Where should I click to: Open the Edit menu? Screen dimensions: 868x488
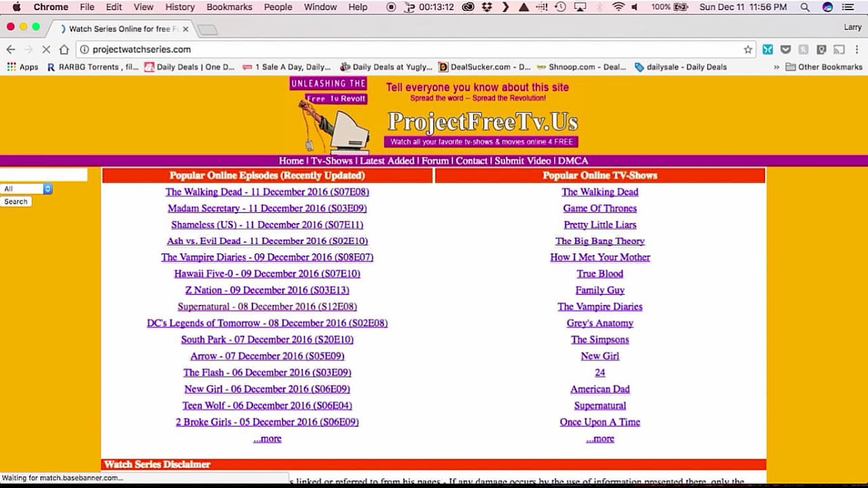pos(114,7)
